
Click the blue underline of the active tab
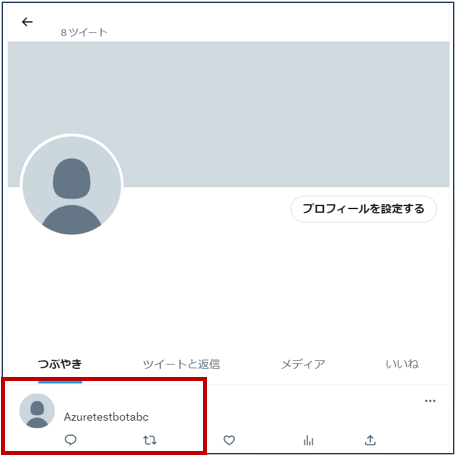60,382
